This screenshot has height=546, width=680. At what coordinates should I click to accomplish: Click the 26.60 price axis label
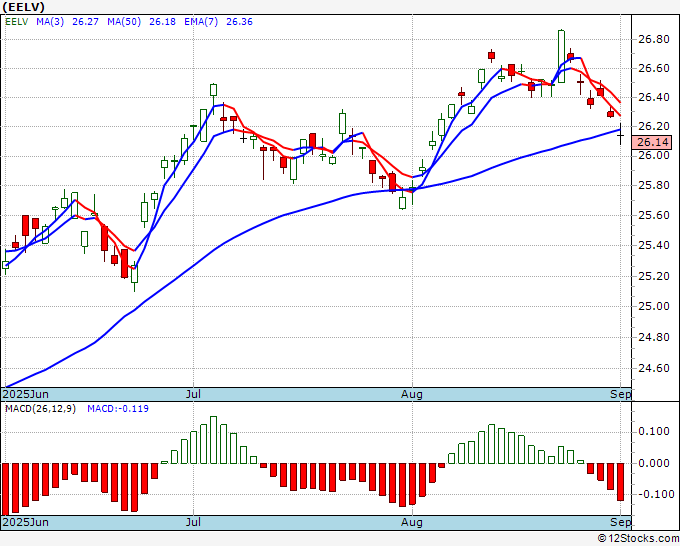pos(654,69)
